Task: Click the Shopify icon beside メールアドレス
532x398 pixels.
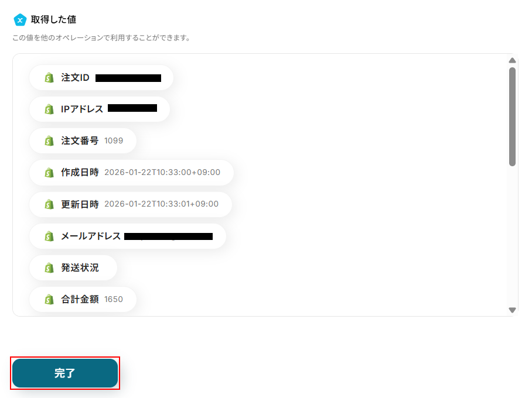Action: tap(49, 236)
